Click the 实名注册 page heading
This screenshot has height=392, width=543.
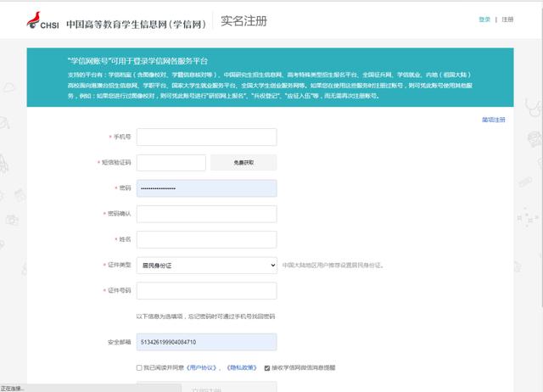tap(244, 20)
